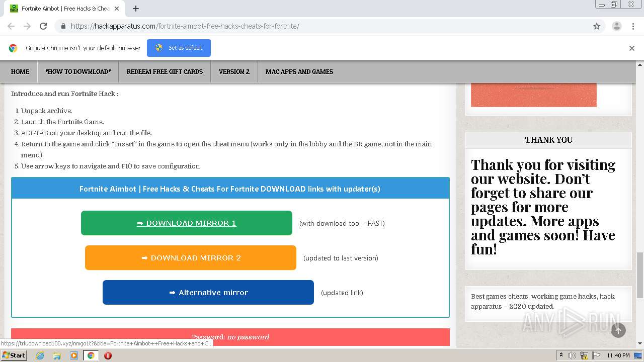Open a new browser tab
This screenshot has height=362, width=644.
click(135, 9)
